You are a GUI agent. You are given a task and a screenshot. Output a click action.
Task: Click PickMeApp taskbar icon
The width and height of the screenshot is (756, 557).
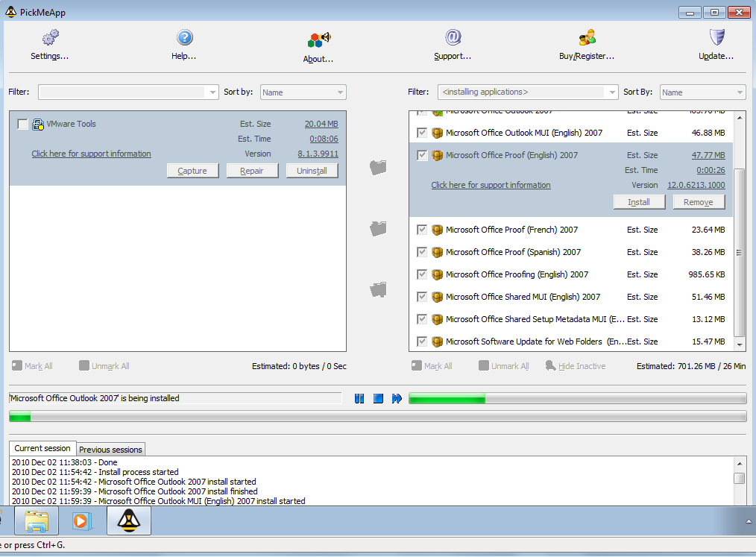(x=129, y=521)
